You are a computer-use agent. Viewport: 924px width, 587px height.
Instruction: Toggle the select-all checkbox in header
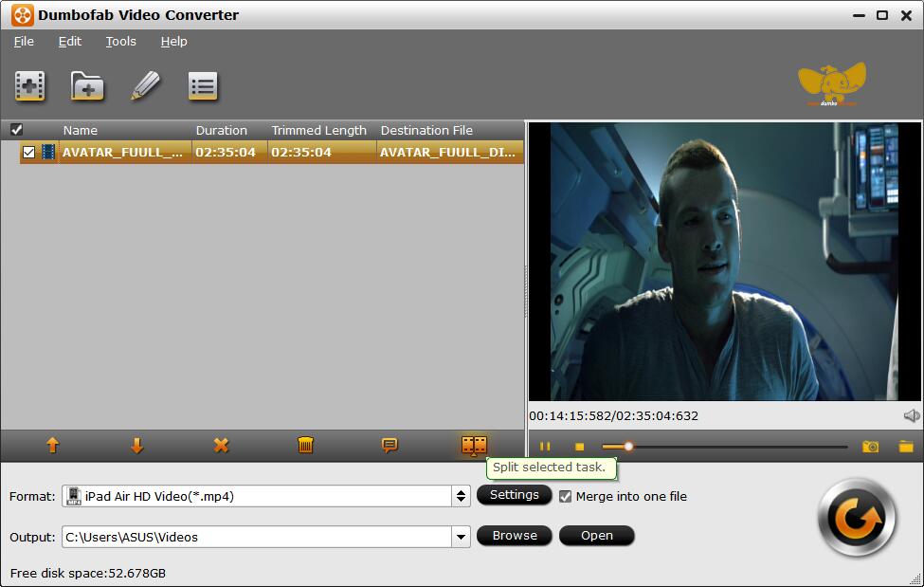coord(16,130)
